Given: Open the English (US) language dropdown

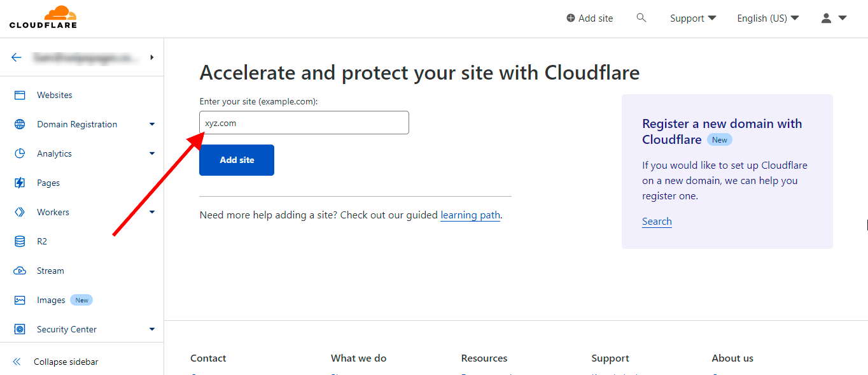Looking at the screenshot, I should [767, 18].
